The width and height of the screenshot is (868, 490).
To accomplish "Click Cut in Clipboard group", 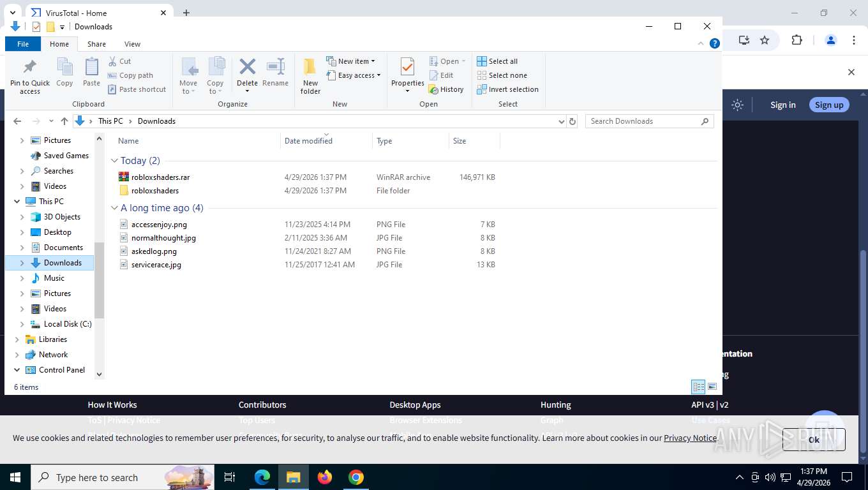I will [119, 61].
